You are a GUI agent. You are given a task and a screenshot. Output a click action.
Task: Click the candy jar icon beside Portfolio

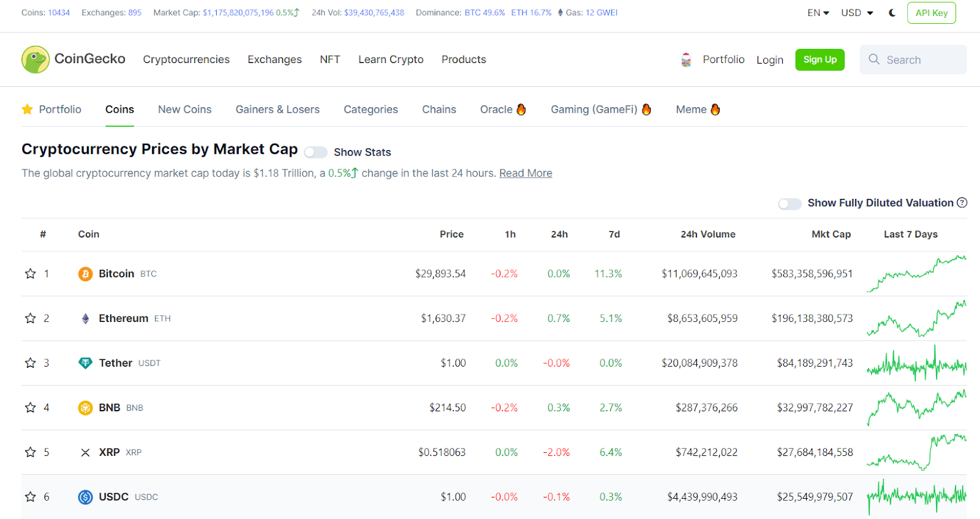point(686,60)
